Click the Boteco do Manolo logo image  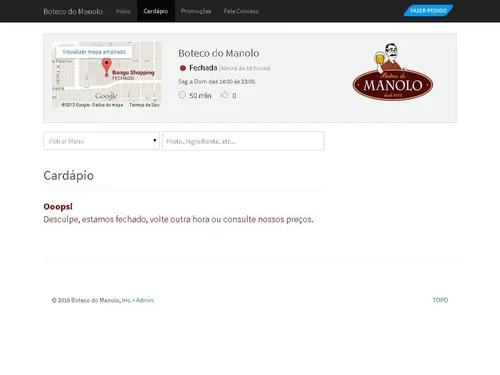(x=393, y=72)
